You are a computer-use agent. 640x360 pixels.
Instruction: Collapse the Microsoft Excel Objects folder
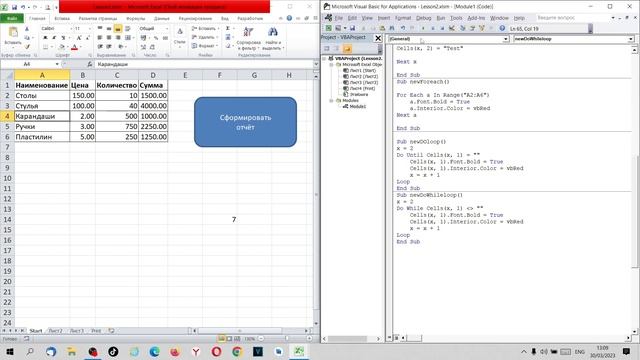[x=331, y=64]
